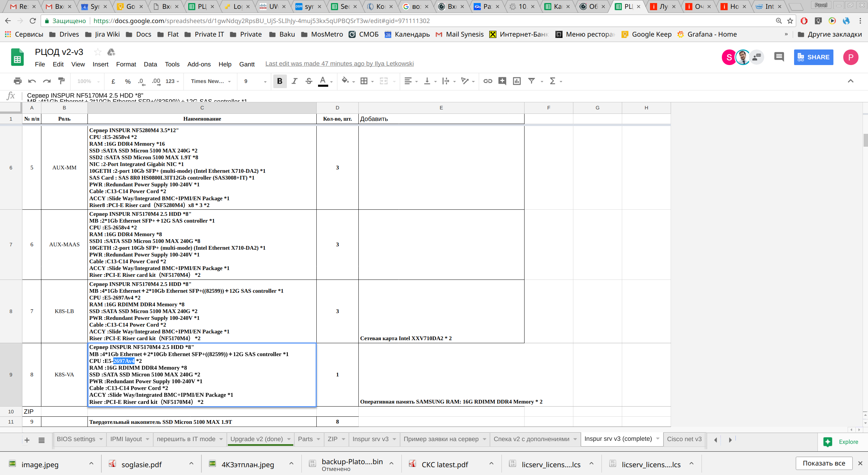Show next sheet tabs with right arrow
This screenshot has height=475, width=868.
click(x=730, y=440)
